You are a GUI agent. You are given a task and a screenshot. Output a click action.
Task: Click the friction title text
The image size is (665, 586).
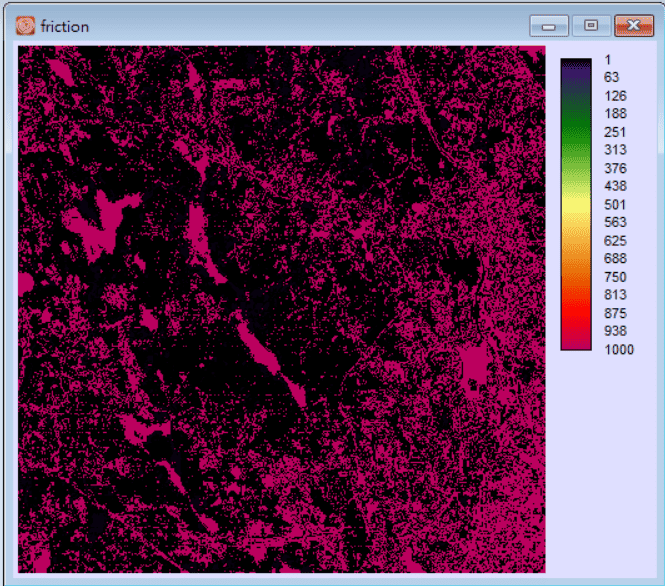(65, 27)
